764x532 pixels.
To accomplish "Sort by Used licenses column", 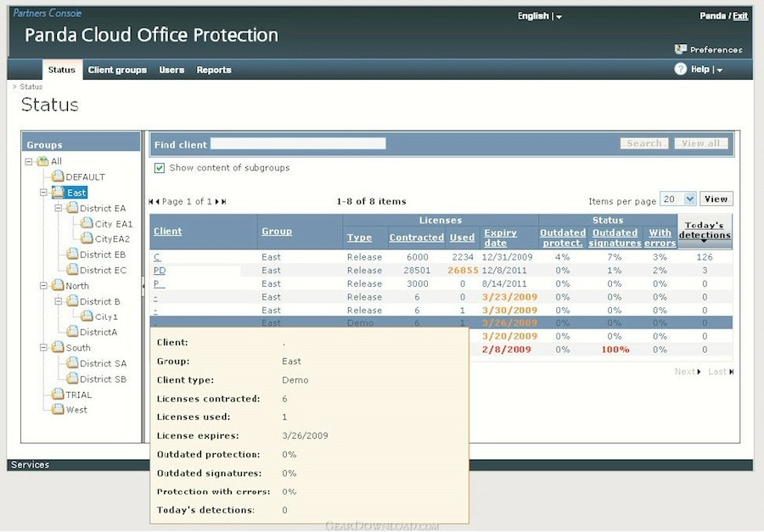I will pyautogui.click(x=462, y=238).
